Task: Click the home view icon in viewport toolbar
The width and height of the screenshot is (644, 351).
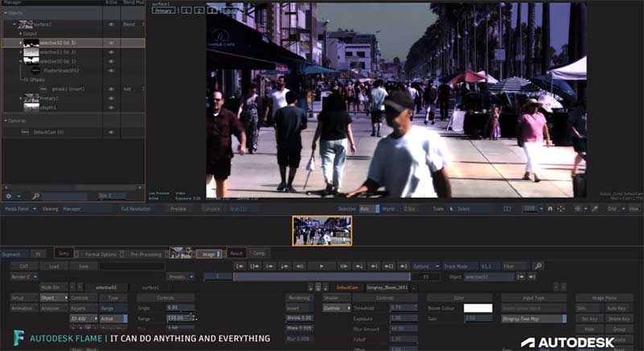Action: point(551,209)
